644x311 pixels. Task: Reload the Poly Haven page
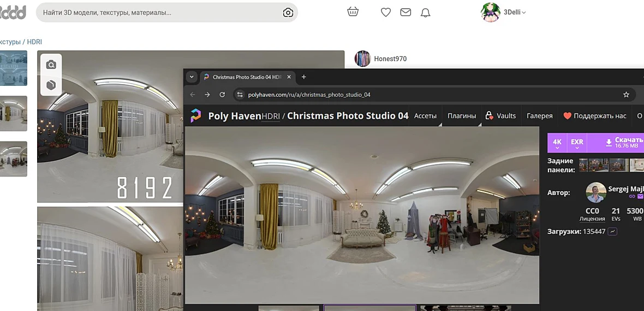pyautogui.click(x=222, y=95)
